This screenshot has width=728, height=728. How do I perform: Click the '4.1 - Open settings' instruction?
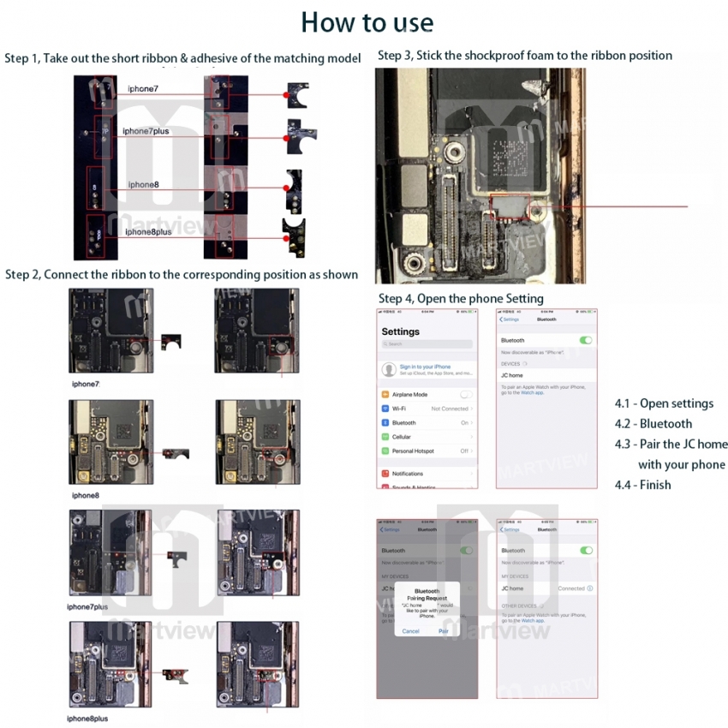click(x=664, y=403)
